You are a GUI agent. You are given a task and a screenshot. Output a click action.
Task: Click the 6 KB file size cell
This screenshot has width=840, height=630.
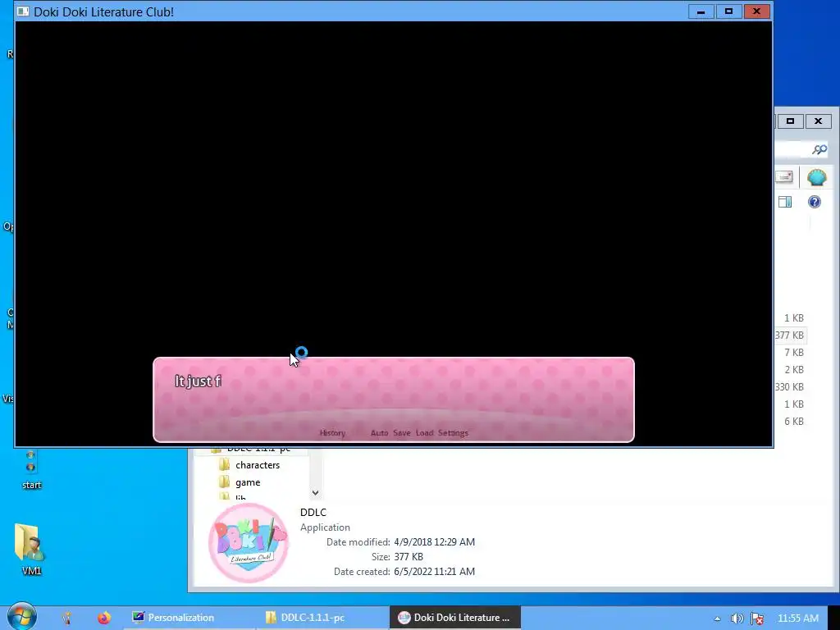794,421
